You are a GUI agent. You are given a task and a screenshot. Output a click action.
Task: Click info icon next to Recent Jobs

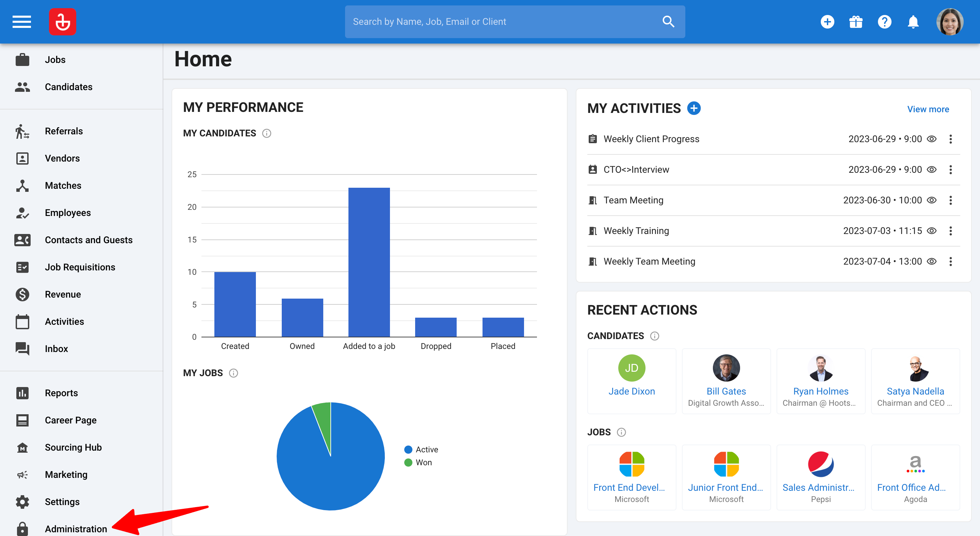621,432
